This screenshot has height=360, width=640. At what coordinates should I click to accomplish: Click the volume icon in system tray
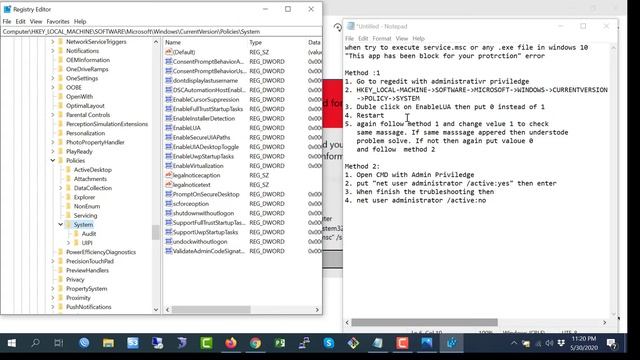(549, 344)
